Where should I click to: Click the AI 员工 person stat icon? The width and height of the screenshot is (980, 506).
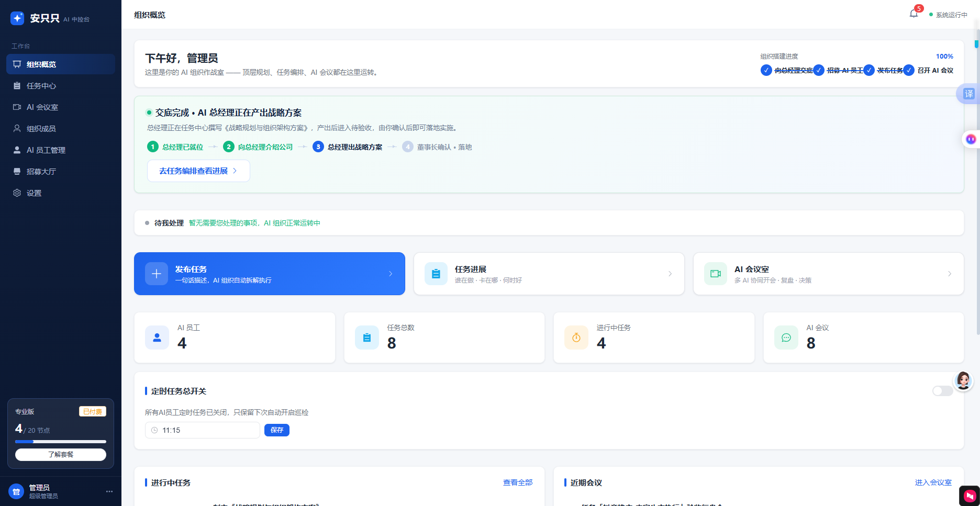point(157,338)
